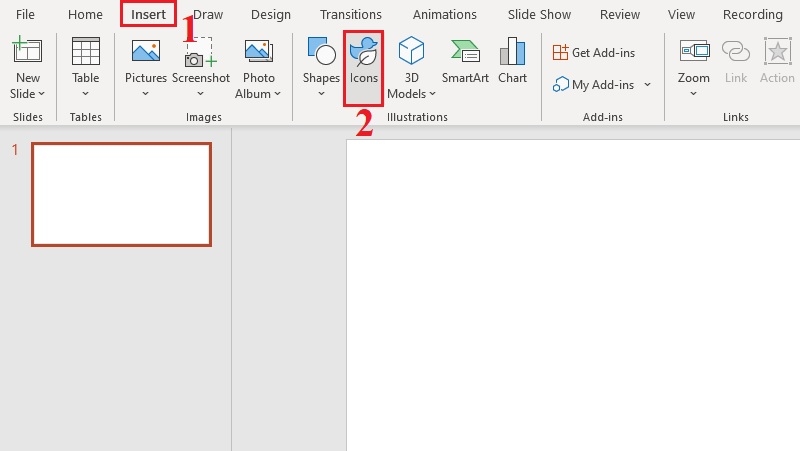800x451 pixels.
Task: Click the Pictures icon
Action: point(145,51)
